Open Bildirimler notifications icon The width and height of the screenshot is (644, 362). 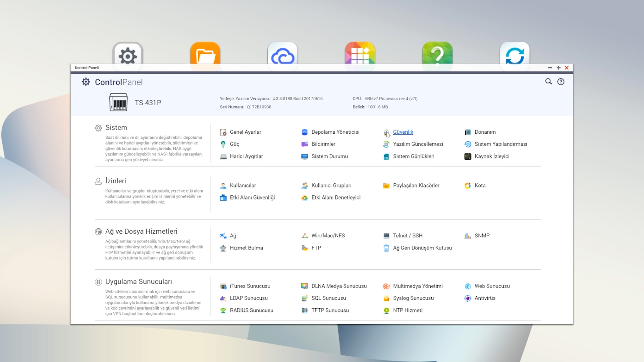coord(305,144)
